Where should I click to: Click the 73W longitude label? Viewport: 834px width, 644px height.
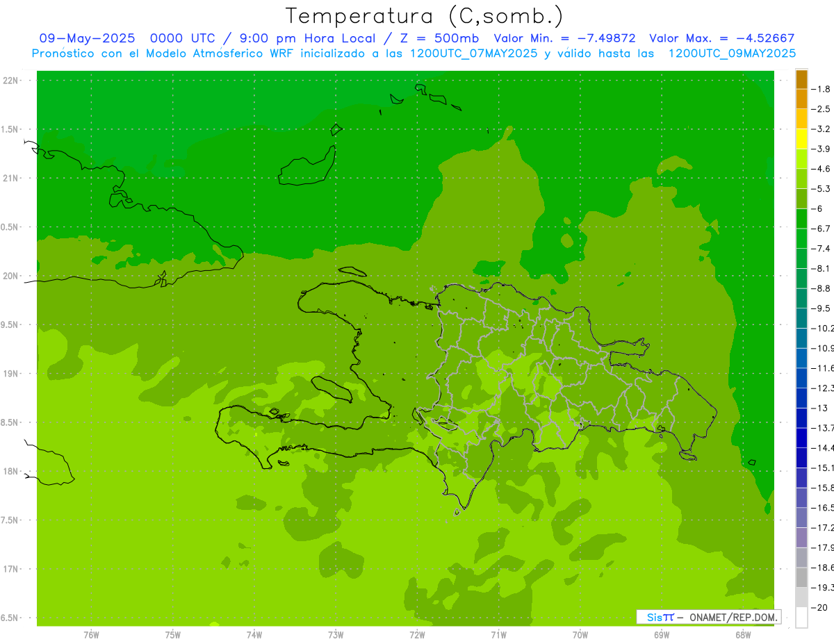[336, 635]
